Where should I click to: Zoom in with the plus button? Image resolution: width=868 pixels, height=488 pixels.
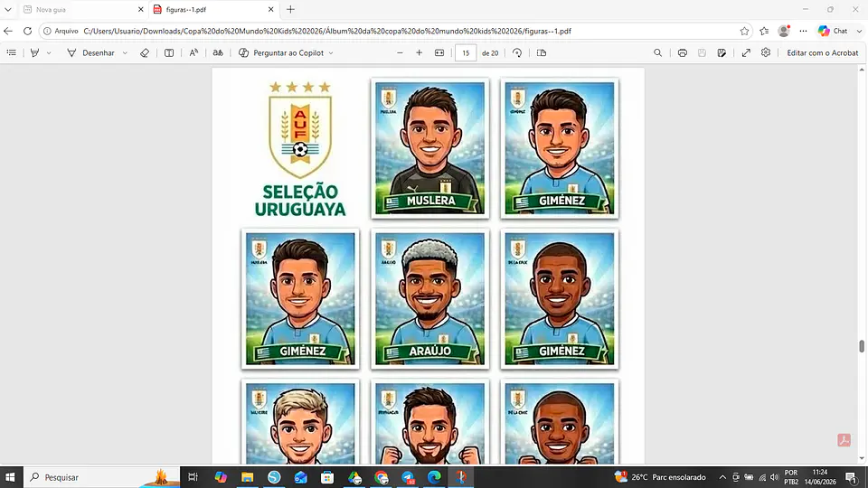pyautogui.click(x=419, y=52)
